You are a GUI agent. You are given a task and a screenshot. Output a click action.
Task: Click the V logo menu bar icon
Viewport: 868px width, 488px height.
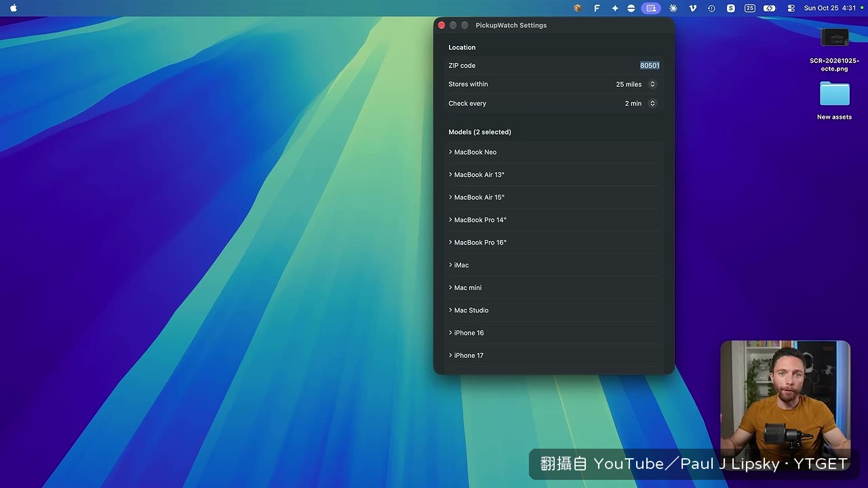click(692, 8)
